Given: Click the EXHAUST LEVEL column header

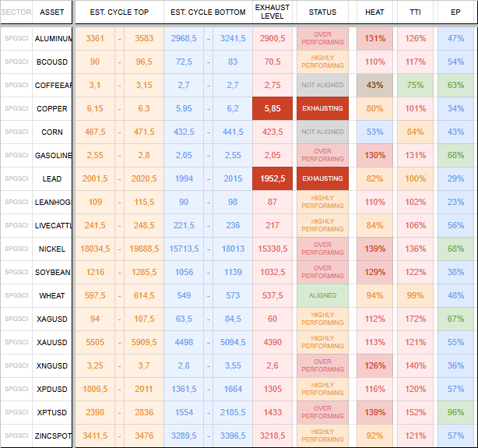Looking at the screenshot, I should point(272,12).
